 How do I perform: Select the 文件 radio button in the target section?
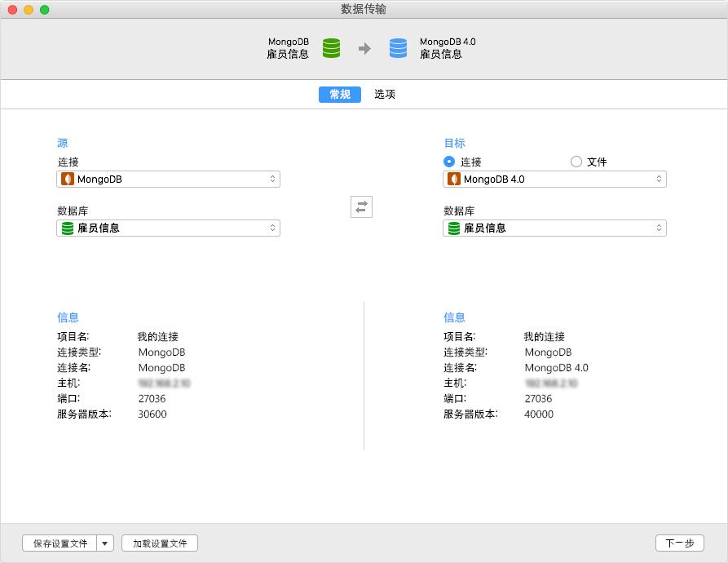[576, 162]
